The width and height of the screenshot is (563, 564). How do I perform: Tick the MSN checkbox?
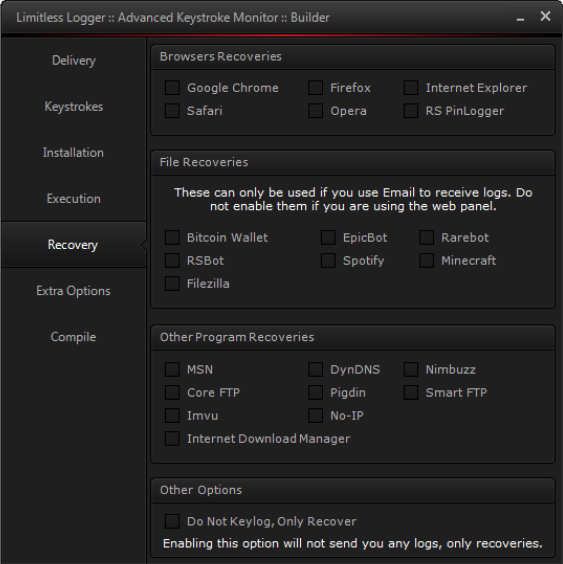[x=172, y=369]
